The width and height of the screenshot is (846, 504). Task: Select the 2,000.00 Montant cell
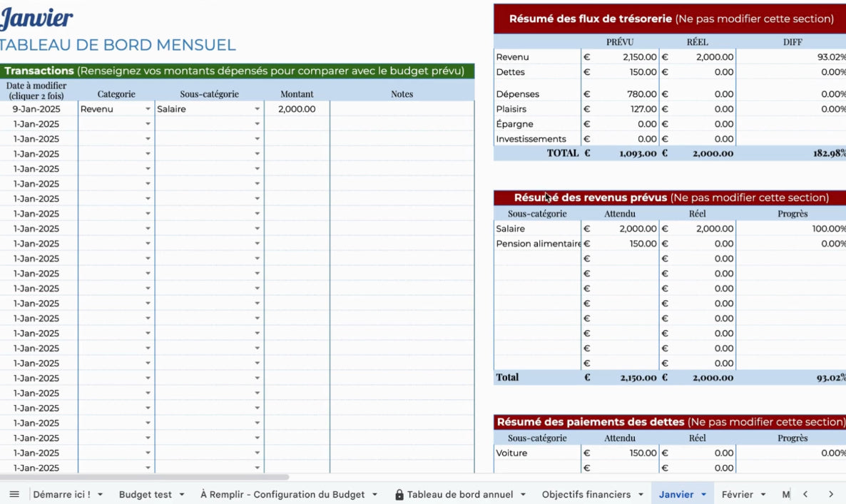coord(297,109)
